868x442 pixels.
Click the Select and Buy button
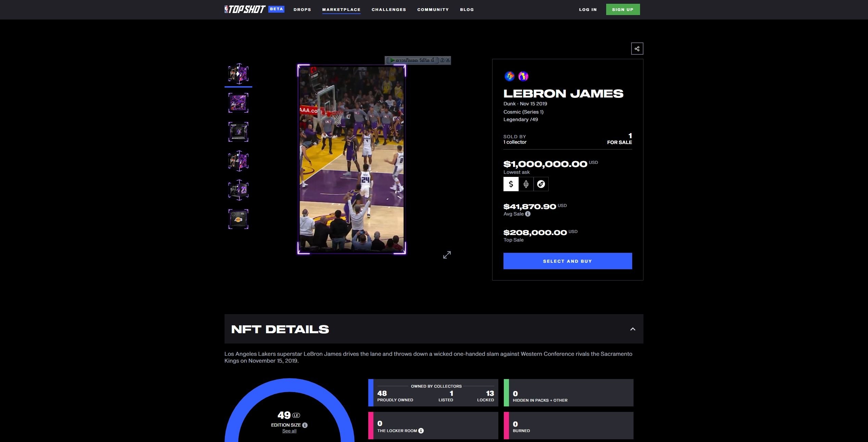(x=567, y=261)
